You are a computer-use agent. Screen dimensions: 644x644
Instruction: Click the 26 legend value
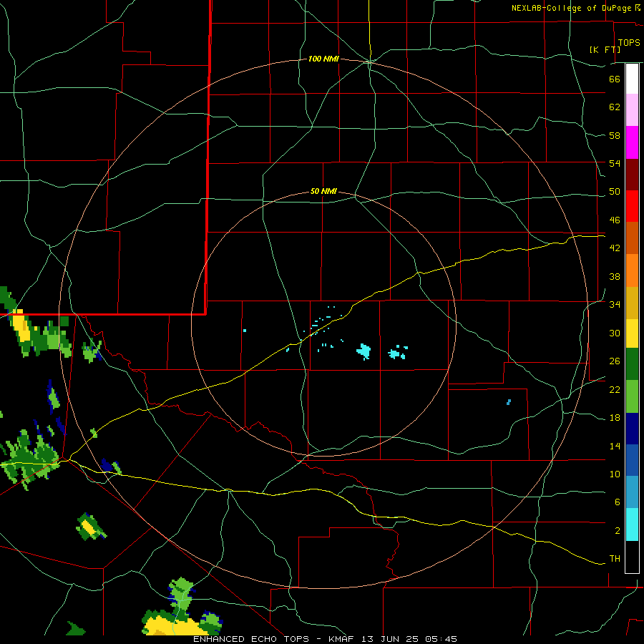click(x=615, y=361)
